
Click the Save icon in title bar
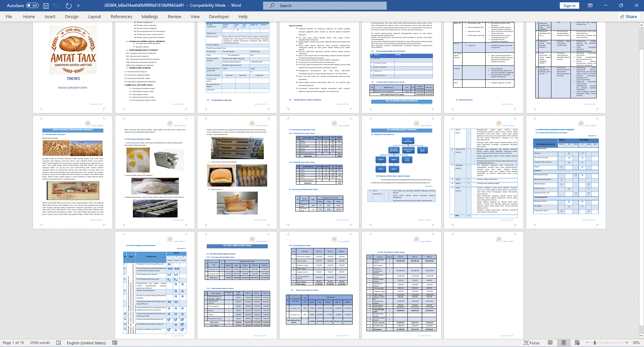tap(46, 6)
